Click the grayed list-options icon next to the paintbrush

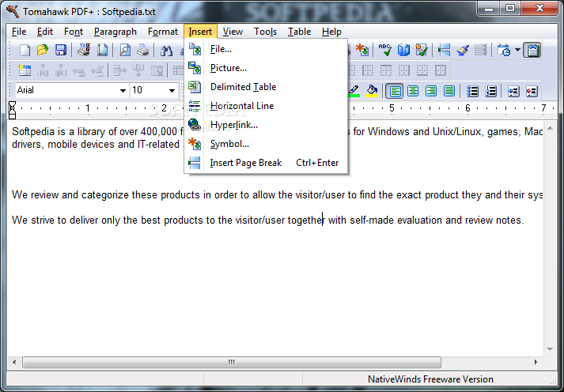click(481, 50)
